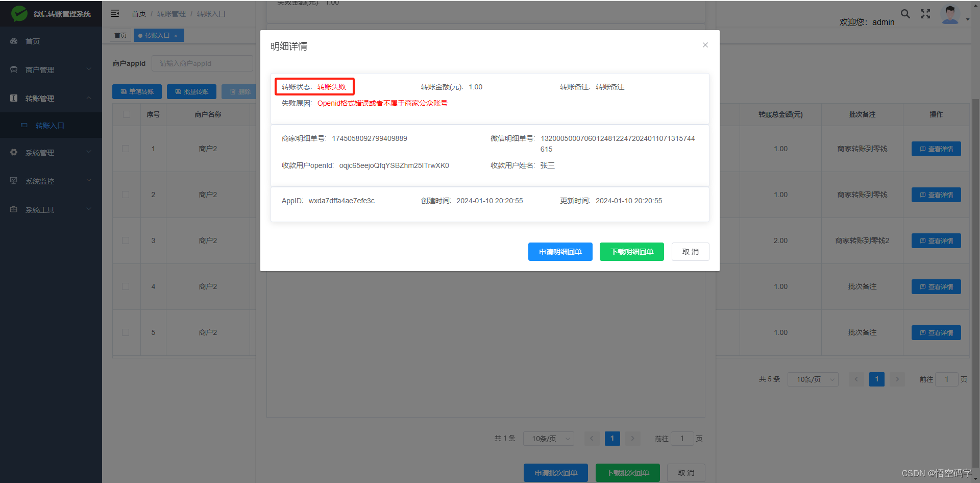Click the 商户管理 sidebar icon
Viewport: 980px width, 483px height.
14,69
